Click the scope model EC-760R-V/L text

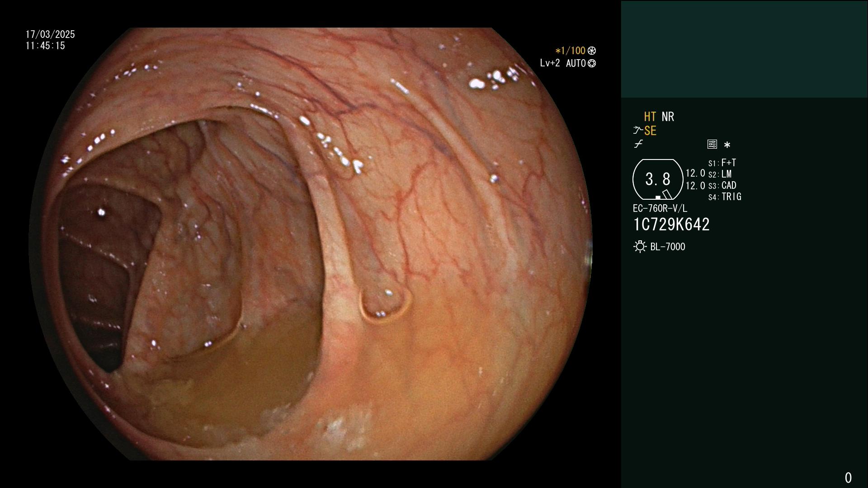(x=660, y=208)
